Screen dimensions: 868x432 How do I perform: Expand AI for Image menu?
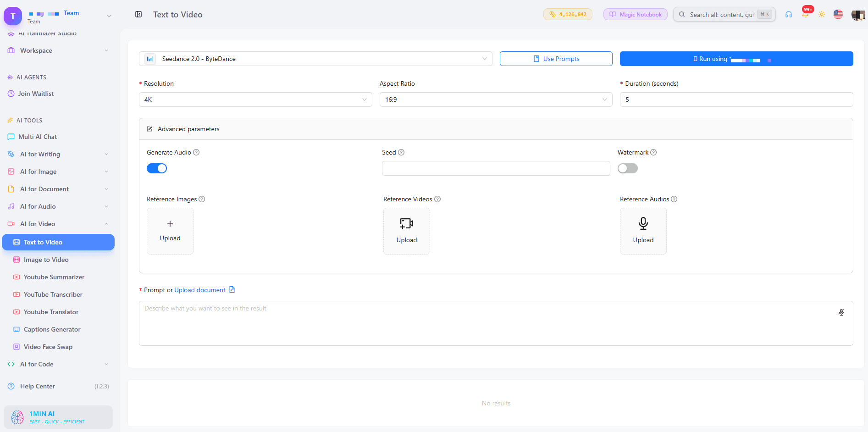pos(58,172)
